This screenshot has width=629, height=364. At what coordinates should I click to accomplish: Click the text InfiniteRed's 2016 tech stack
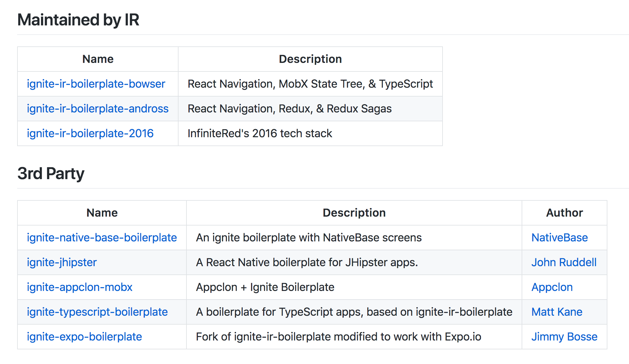pos(260,133)
